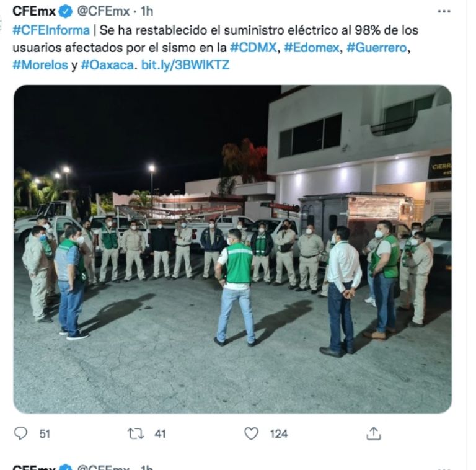This screenshot has height=470, width=476.
Task: View the 51 replies count
Action: coord(45,434)
